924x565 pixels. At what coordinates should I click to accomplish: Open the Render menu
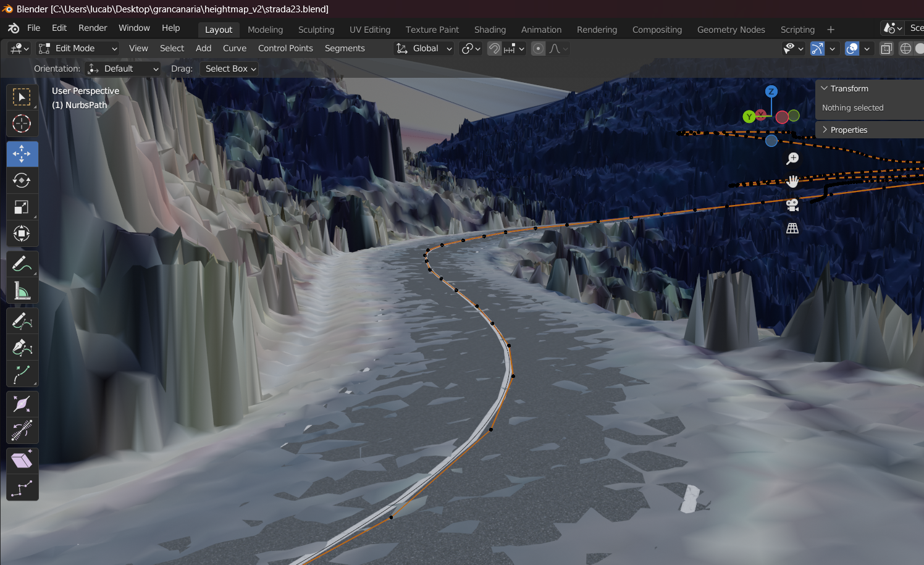(93, 28)
